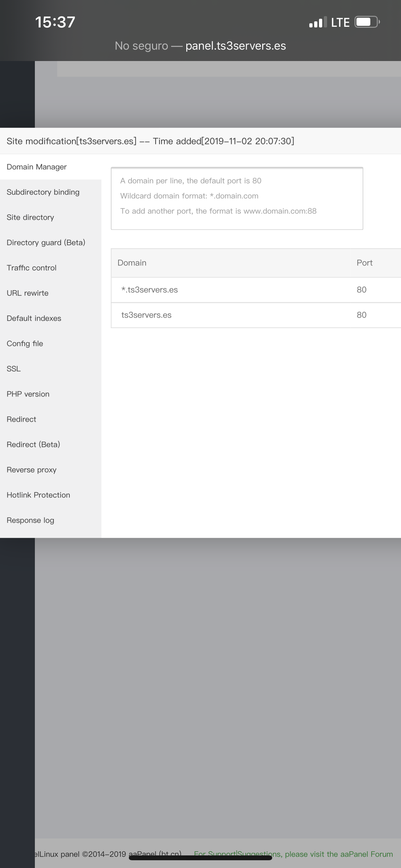Switch to the SSL tab
The width and height of the screenshot is (401, 868).
point(14,369)
